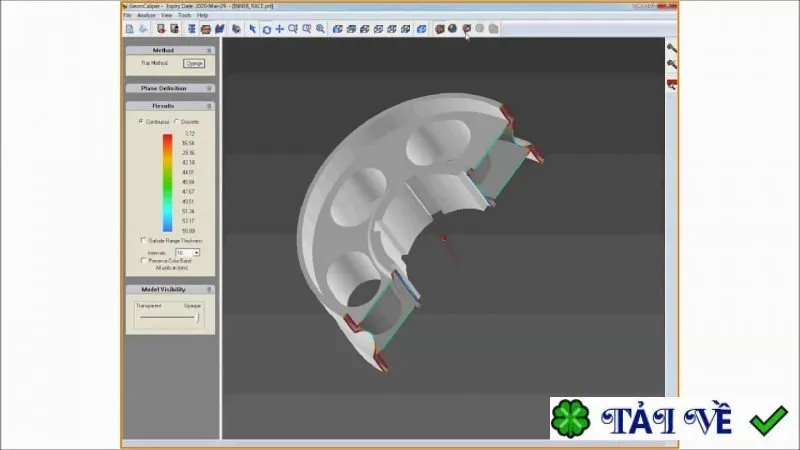Click the third magnifier zoom icon
Image resolution: width=800 pixels, height=450 pixels.
tap(320, 29)
